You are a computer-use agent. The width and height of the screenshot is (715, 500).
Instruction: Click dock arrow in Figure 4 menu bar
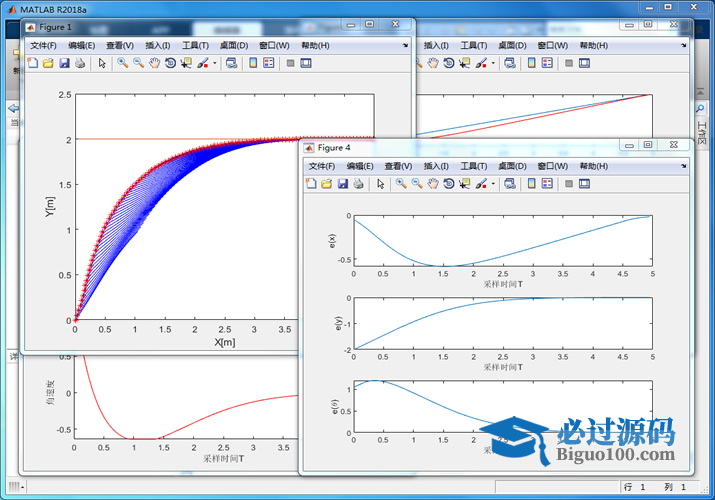click(684, 166)
